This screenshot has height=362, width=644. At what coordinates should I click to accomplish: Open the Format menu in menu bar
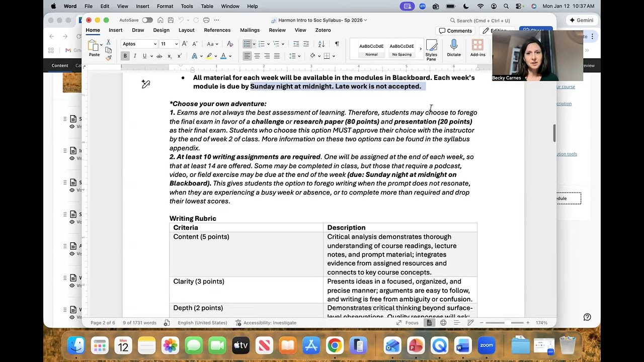click(x=165, y=6)
